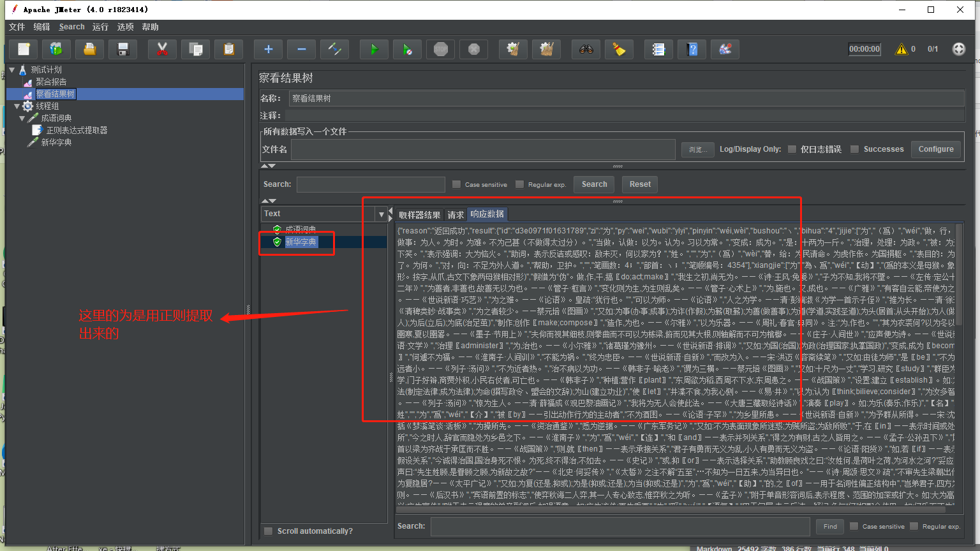Image resolution: width=980 pixels, height=551 pixels.
Task: Select 正则表达式提取器 tree node
Action: (x=77, y=130)
